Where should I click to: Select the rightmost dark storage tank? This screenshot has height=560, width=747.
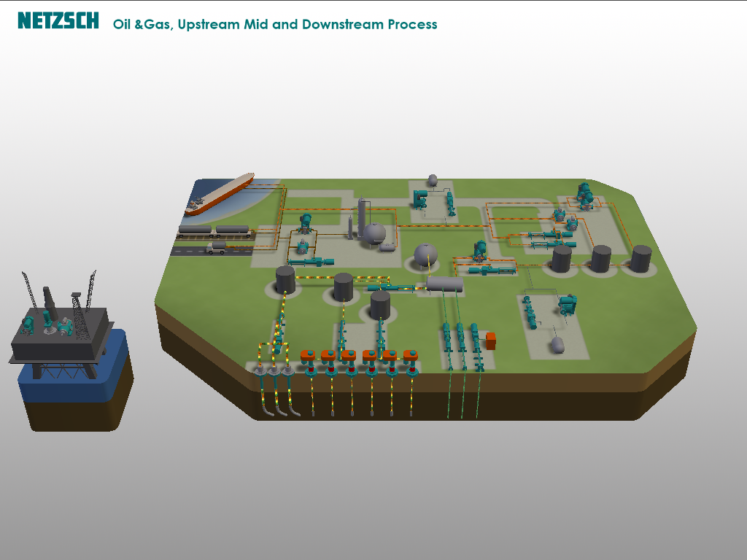[641, 259]
